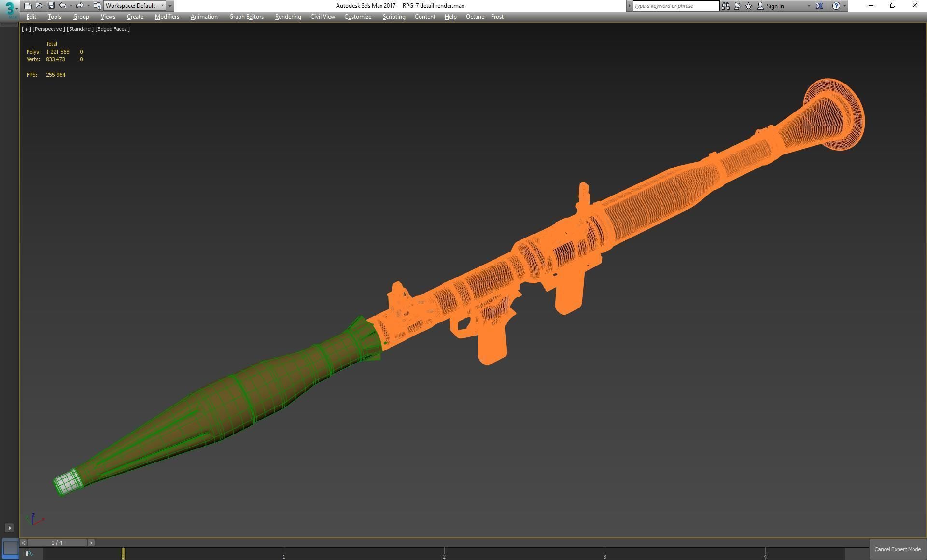The height and width of the screenshot is (560, 927).
Task: Click the keyword search input field
Action: (676, 6)
